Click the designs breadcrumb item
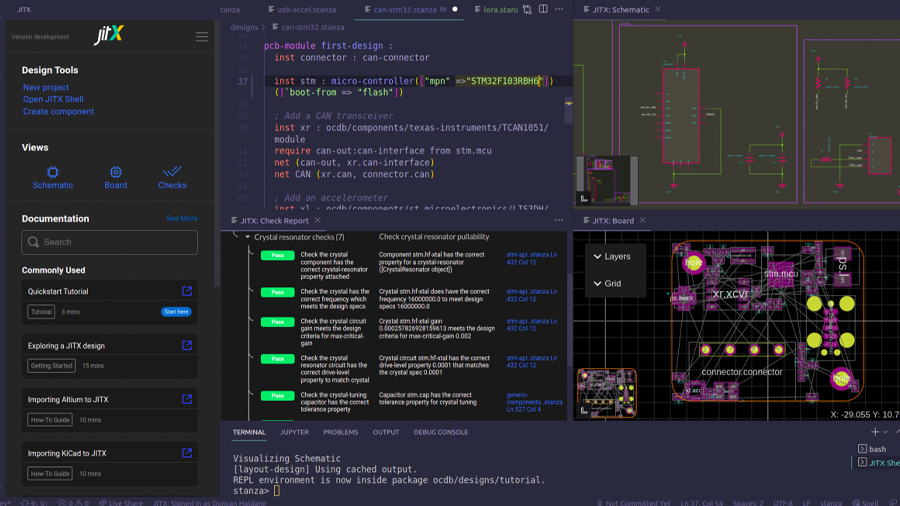The height and width of the screenshot is (506, 900). [244, 27]
